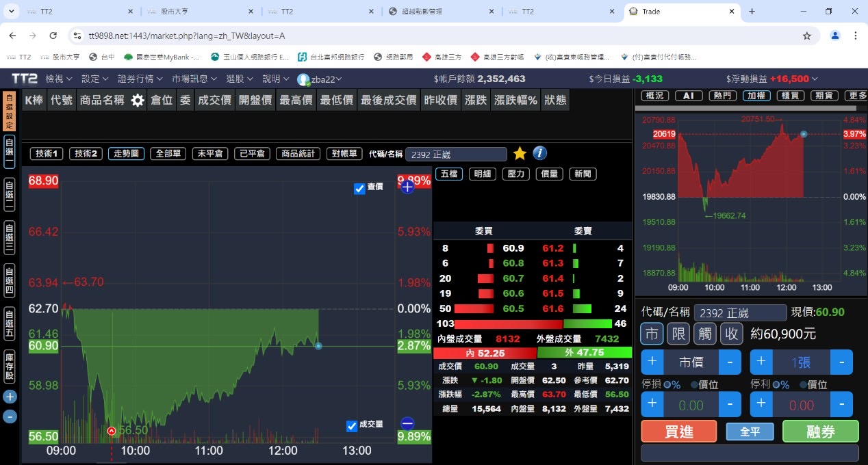Click the 全平 close-all button
Screen dimensions: 868x465
749,431
